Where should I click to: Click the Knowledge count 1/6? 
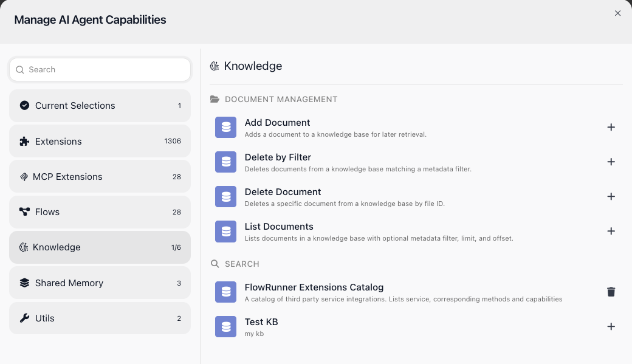coord(176,247)
